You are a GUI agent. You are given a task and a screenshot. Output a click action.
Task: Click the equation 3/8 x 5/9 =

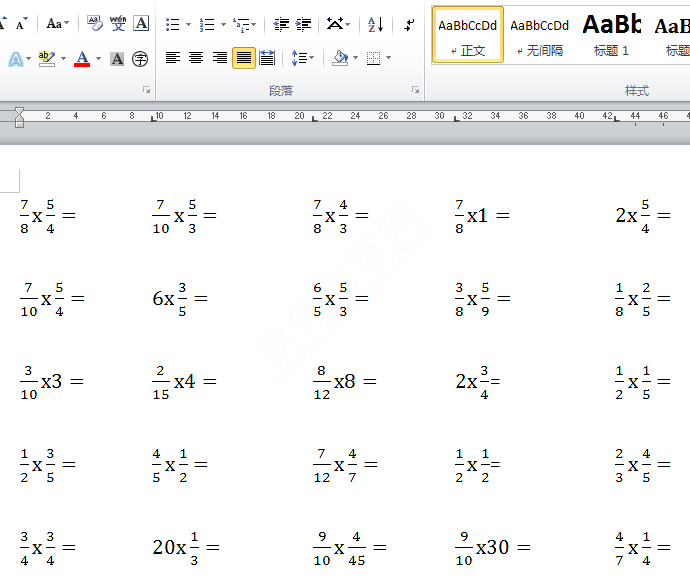coord(483,299)
